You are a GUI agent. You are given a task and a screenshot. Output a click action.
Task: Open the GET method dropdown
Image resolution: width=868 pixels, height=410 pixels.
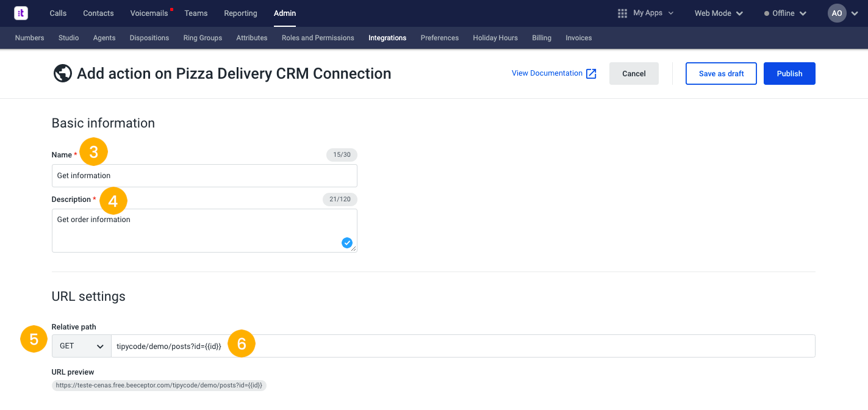pos(82,346)
